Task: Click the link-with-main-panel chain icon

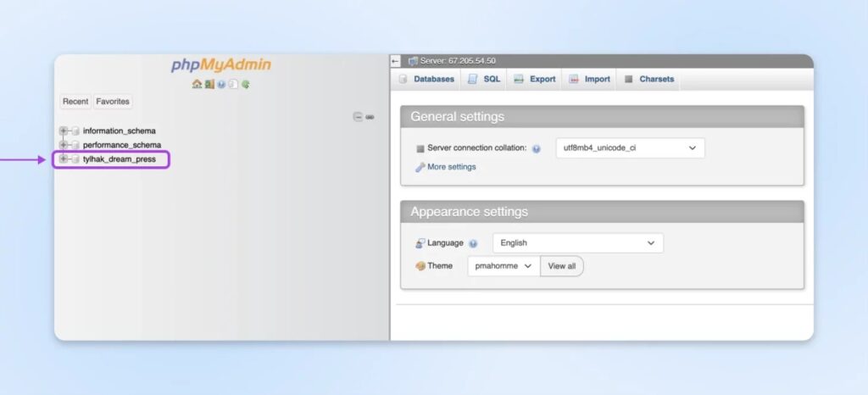Action: coord(370,117)
